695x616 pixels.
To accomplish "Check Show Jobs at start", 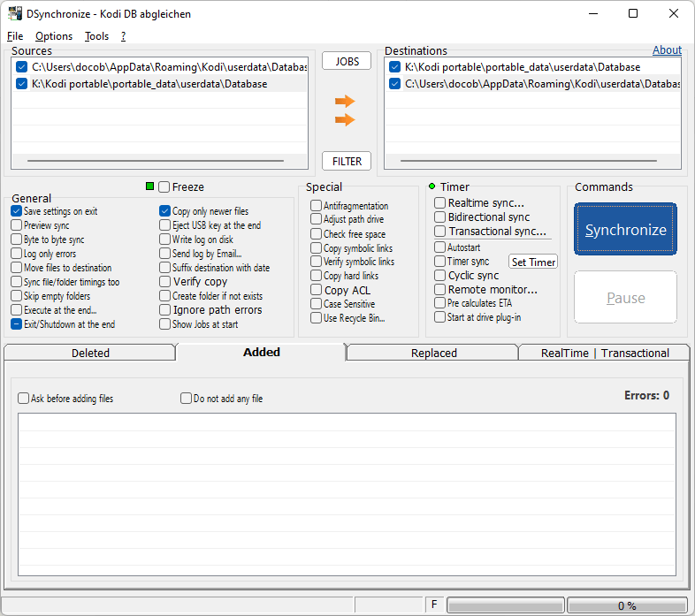I will point(164,324).
